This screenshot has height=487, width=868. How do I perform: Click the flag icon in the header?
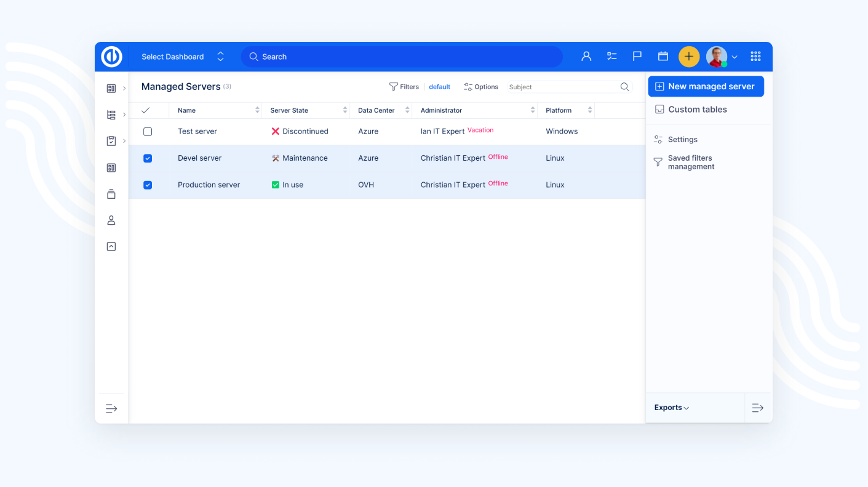[637, 56]
